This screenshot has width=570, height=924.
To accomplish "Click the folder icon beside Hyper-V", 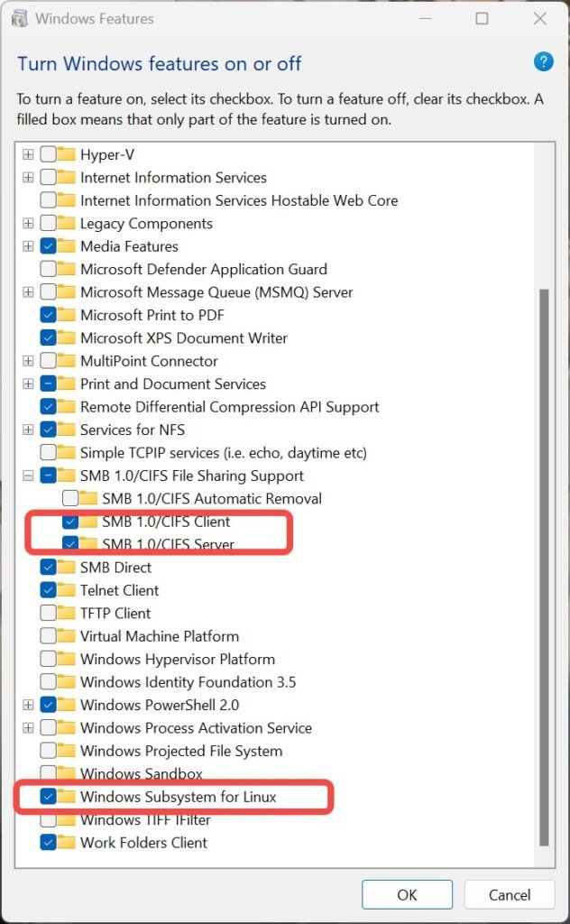I will tap(67, 154).
